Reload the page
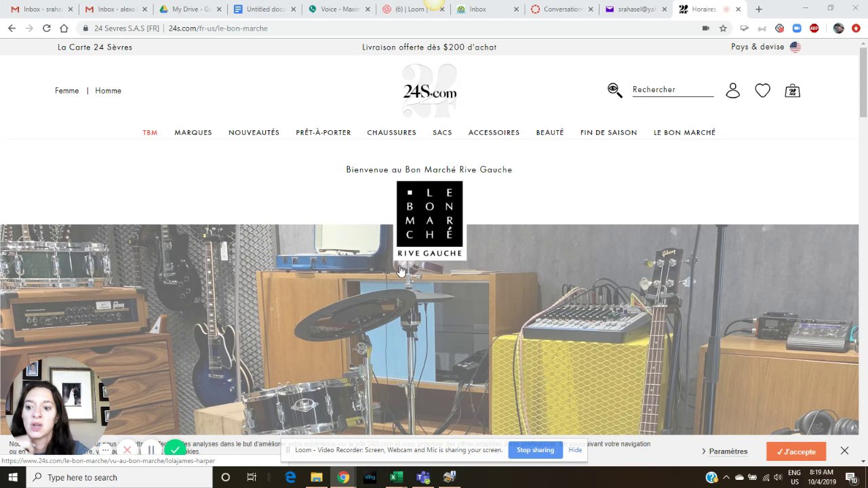Screen dimensions: 868x488 [x=46, y=28]
